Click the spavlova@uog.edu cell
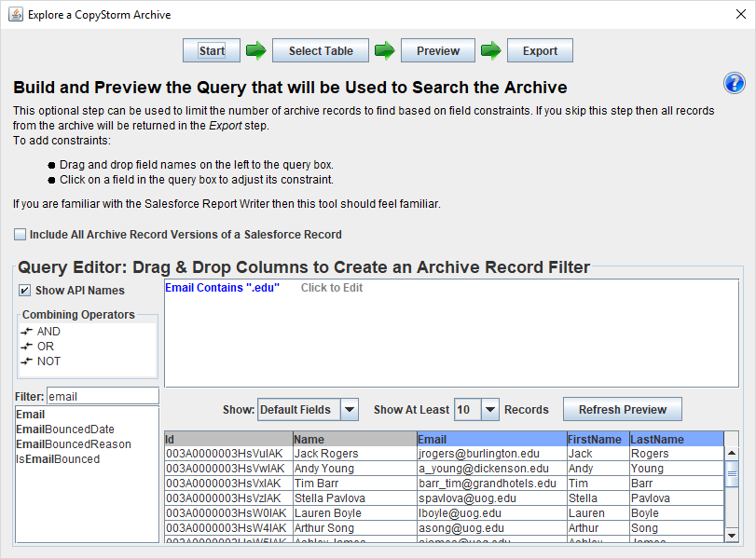 tap(492, 498)
